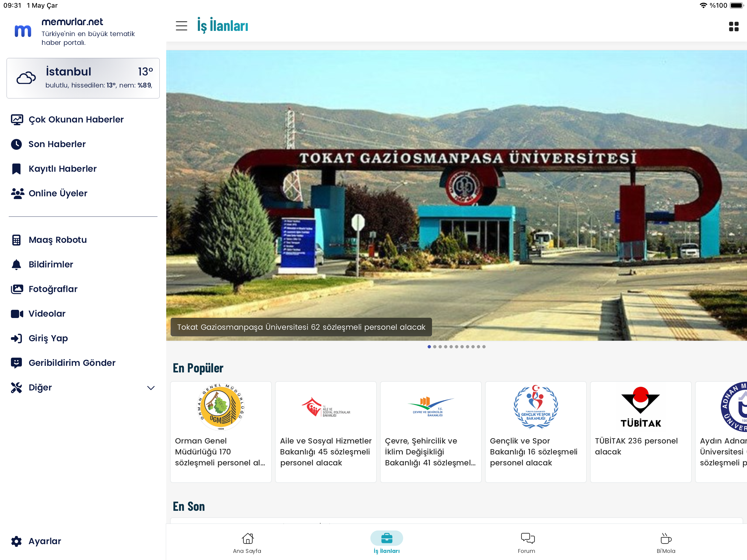Click the Kayıtlı Haberler bookmark icon
This screenshot has height=560, width=747.
(x=16, y=169)
